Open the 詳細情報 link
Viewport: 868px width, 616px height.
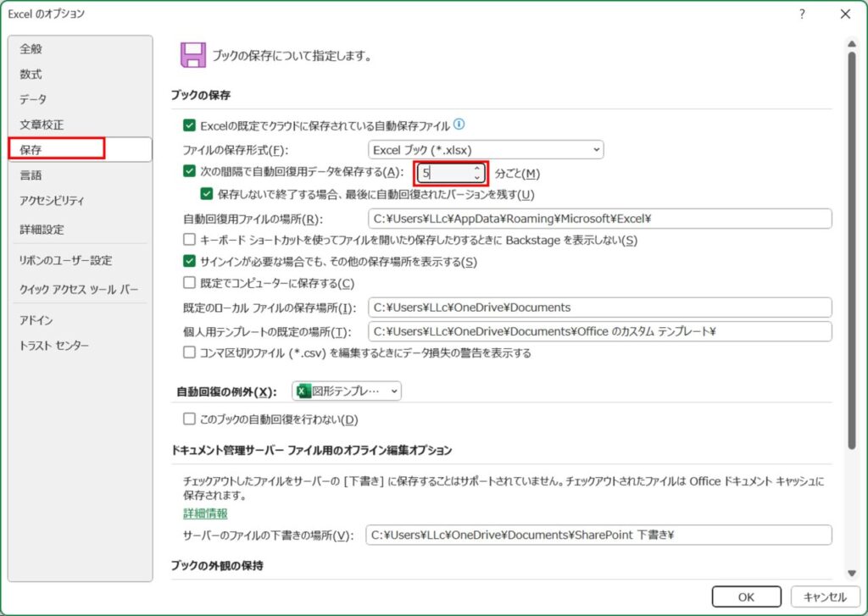tap(205, 513)
